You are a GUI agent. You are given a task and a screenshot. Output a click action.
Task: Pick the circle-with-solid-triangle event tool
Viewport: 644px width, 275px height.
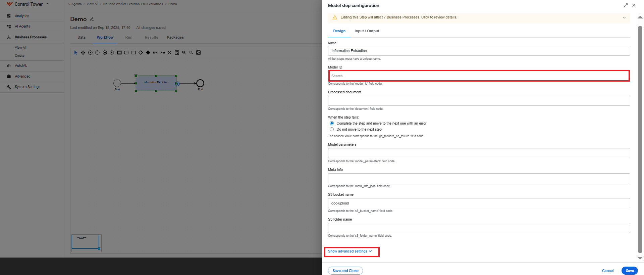coord(112,53)
